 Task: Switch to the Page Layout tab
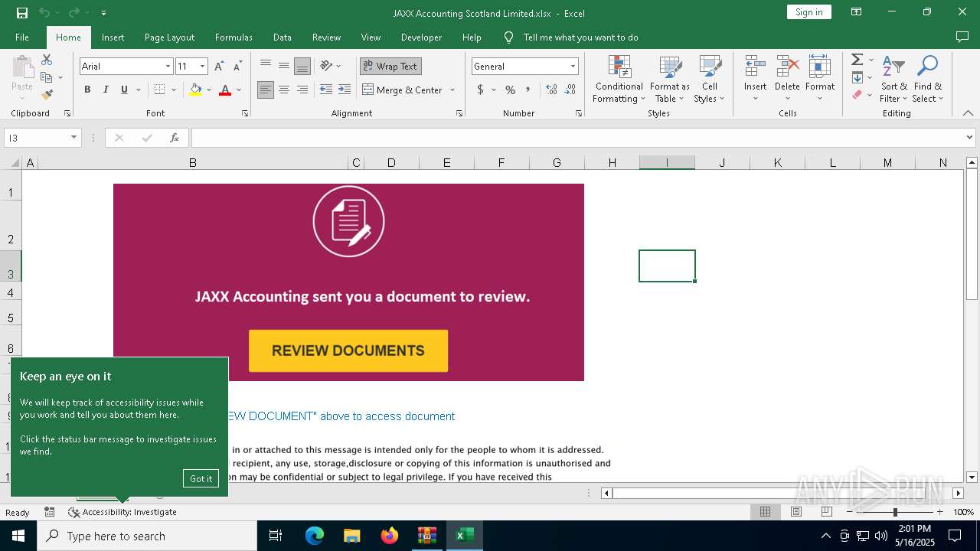click(169, 37)
